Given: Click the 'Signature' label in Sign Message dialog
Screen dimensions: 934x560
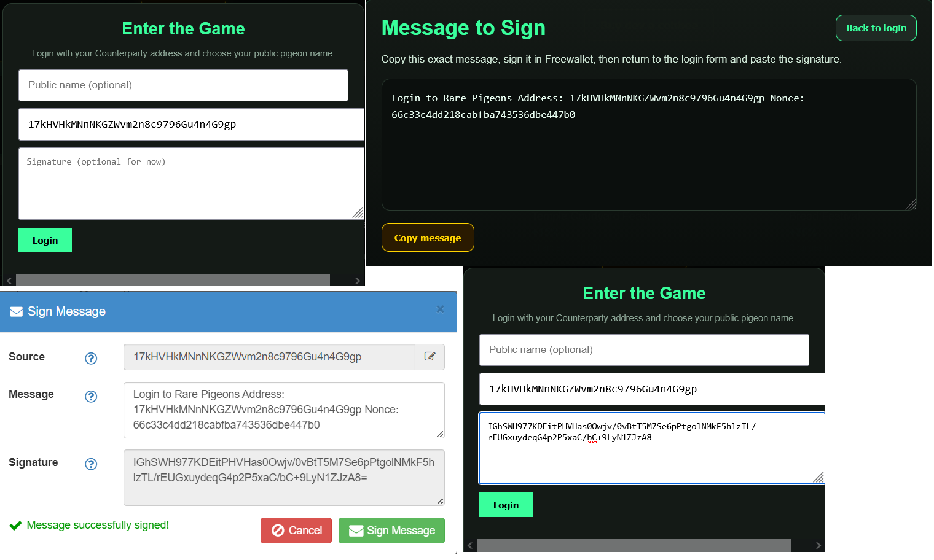Looking at the screenshot, I should point(33,462).
